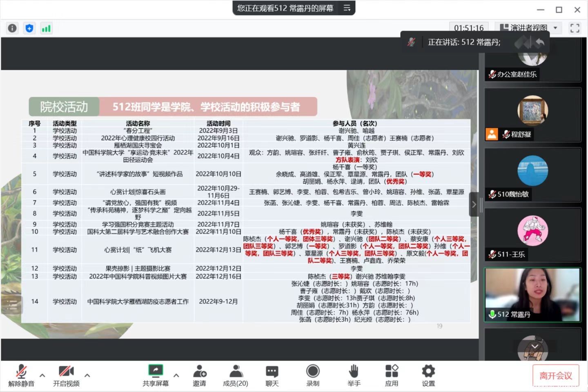Expand audio options arrow beside mute
Image resolution: width=588 pixels, height=392 pixels.
point(42,375)
